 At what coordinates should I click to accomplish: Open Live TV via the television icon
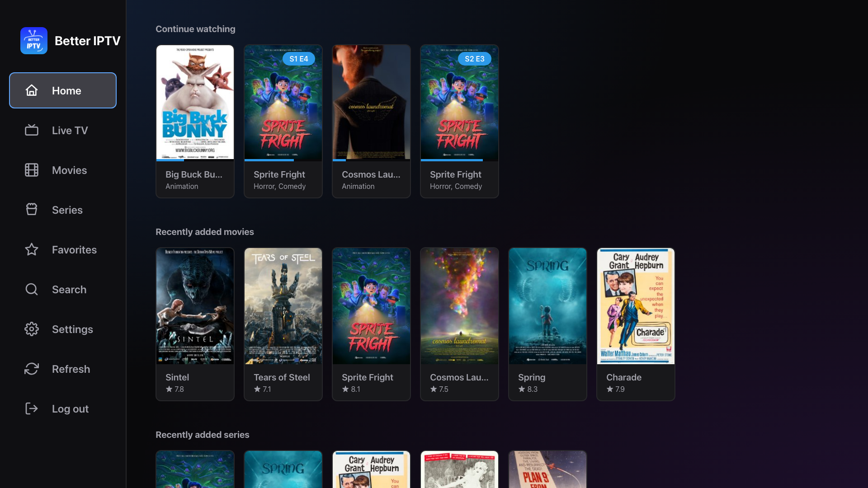tap(32, 130)
